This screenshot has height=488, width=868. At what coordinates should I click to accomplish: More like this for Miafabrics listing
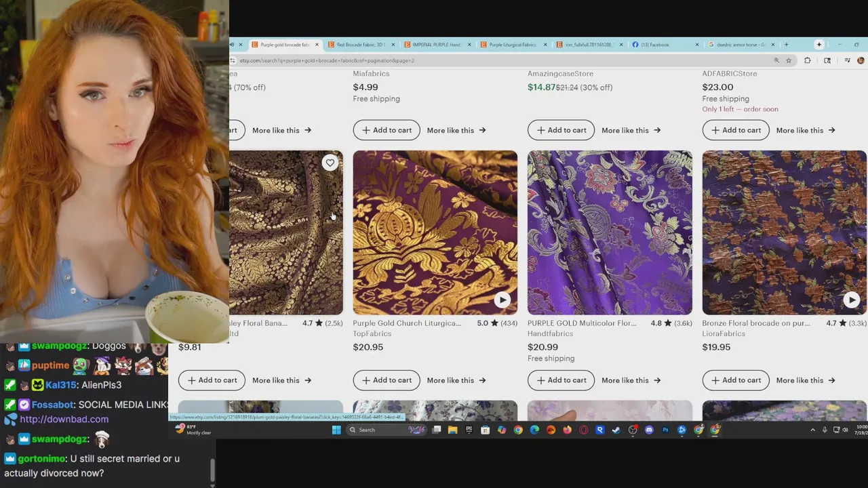point(456,130)
